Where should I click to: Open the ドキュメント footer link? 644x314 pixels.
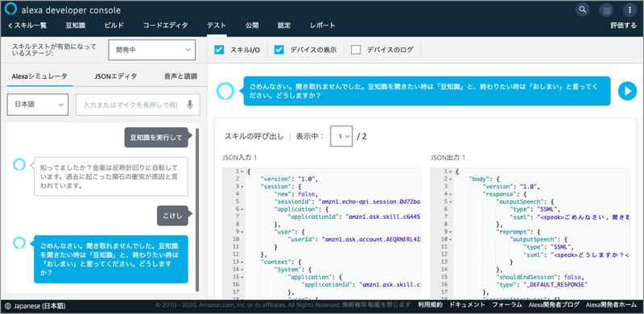(x=468, y=305)
